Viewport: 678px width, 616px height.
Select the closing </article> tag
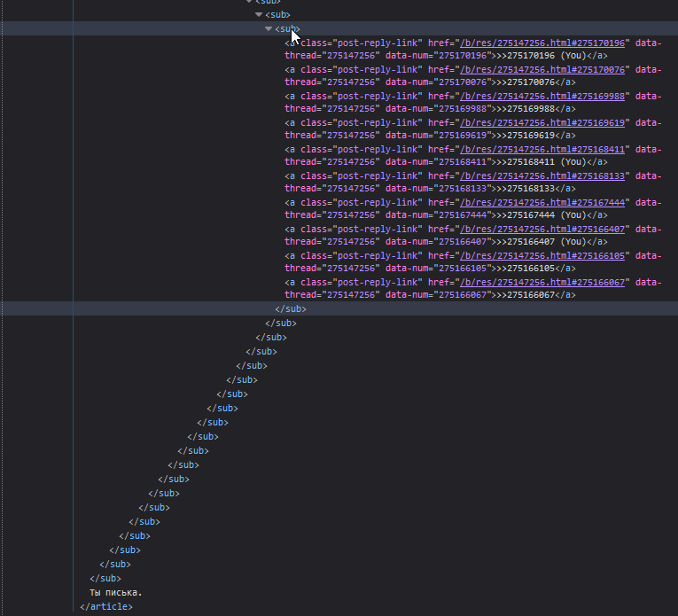[x=106, y=607]
